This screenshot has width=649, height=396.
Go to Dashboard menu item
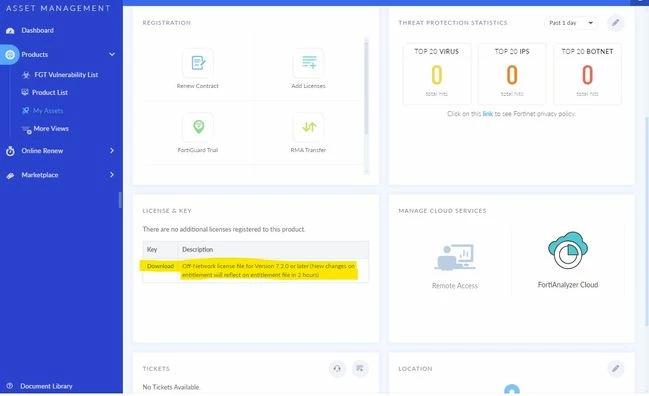(37, 30)
